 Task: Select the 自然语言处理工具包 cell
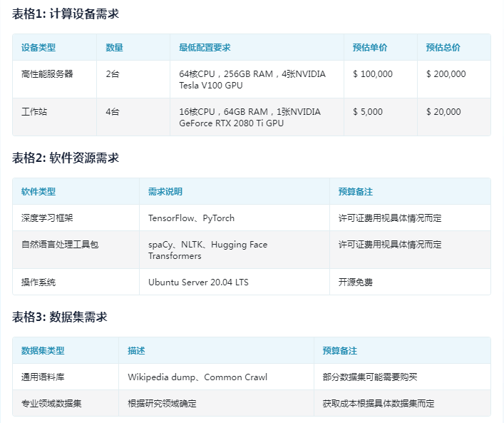pyautogui.click(x=76, y=250)
